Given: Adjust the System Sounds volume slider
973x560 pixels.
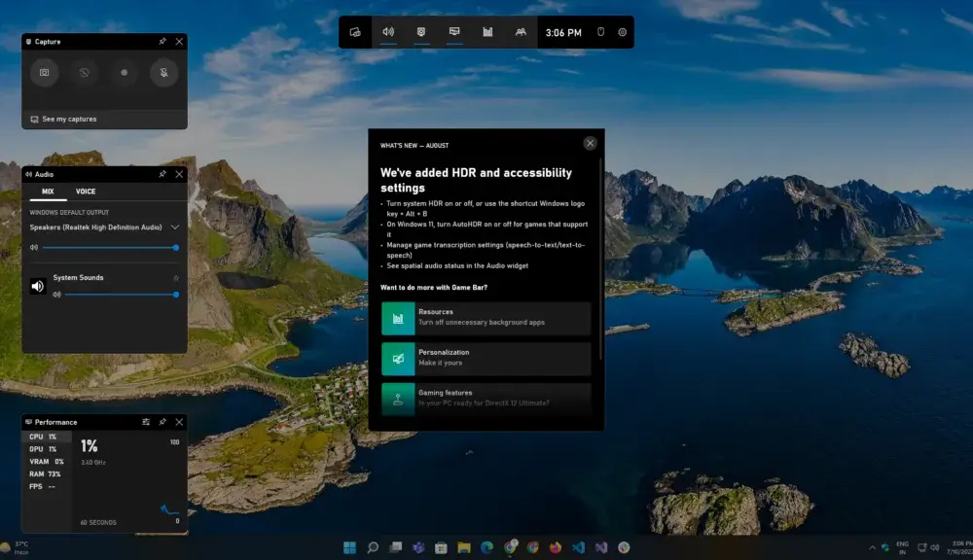Looking at the screenshot, I should [x=122, y=295].
